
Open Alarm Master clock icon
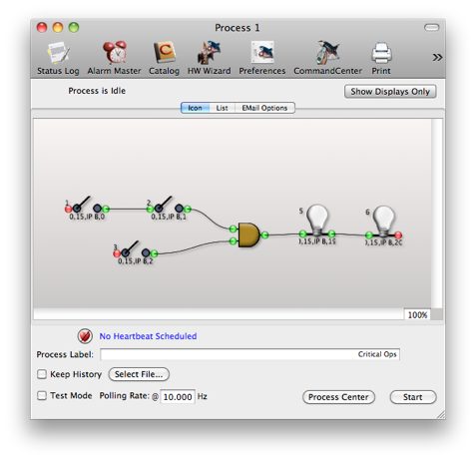click(115, 52)
